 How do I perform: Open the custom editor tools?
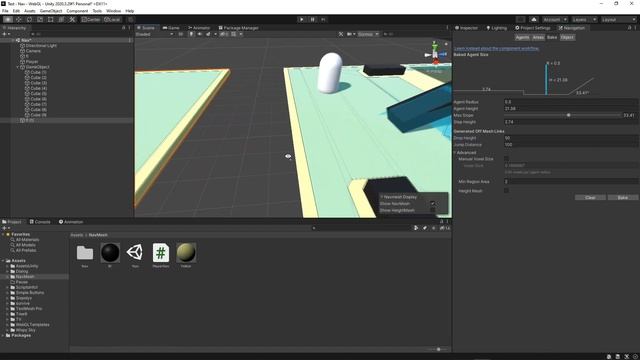click(x=72, y=19)
